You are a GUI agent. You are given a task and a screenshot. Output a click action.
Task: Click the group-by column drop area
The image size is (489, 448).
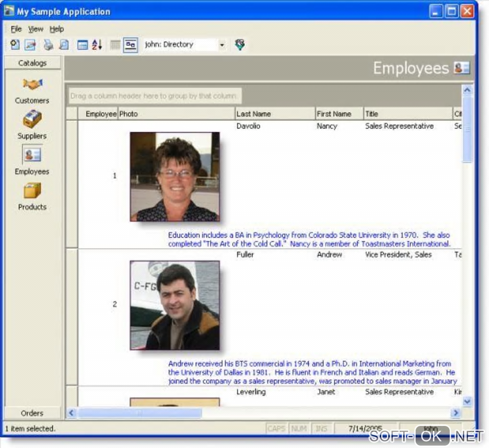point(155,96)
